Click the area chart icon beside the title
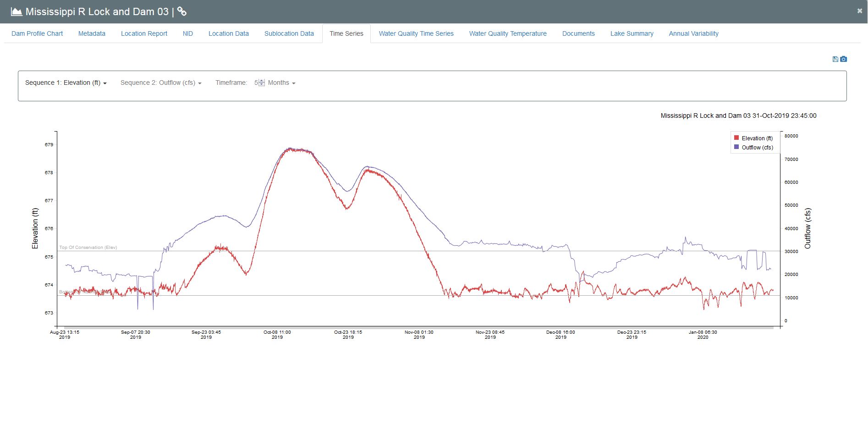The height and width of the screenshot is (430, 868). (16, 11)
